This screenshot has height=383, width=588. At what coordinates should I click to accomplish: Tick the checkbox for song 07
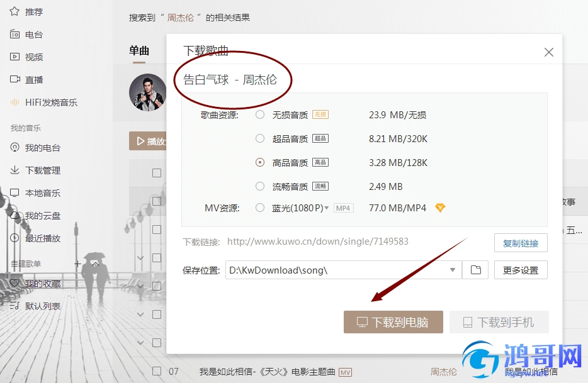coord(157,372)
